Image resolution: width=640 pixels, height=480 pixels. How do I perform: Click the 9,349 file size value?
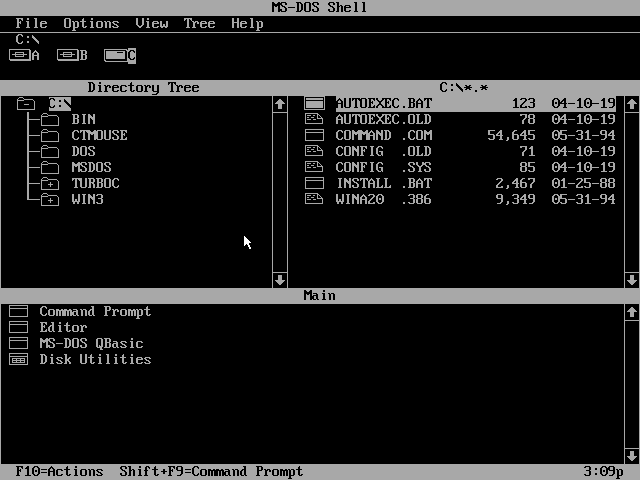tap(516, 199)
